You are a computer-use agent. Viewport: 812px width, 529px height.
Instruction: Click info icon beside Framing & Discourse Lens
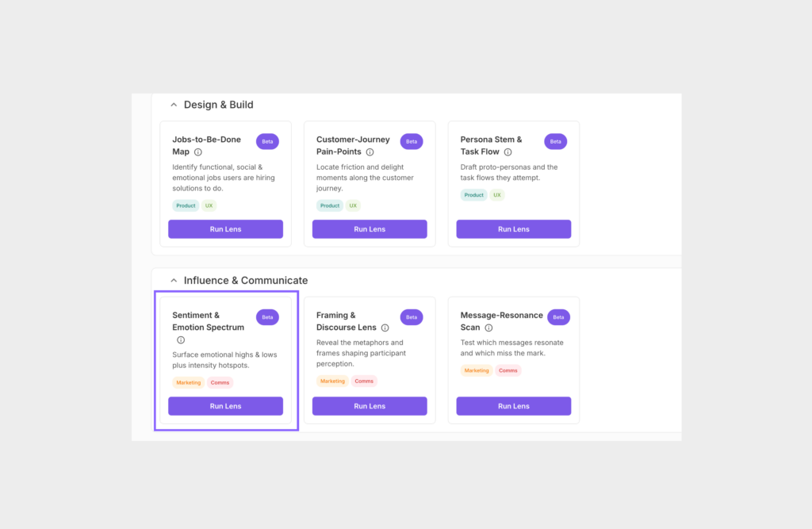click(385, 328)
